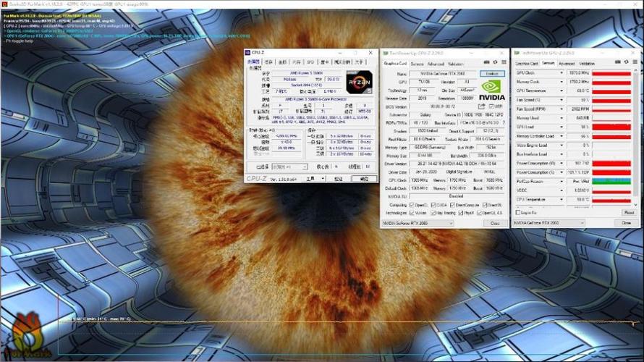
Task: Switch to the Advanced tab in Graphics Card window
Action: [x=436, y=64]
